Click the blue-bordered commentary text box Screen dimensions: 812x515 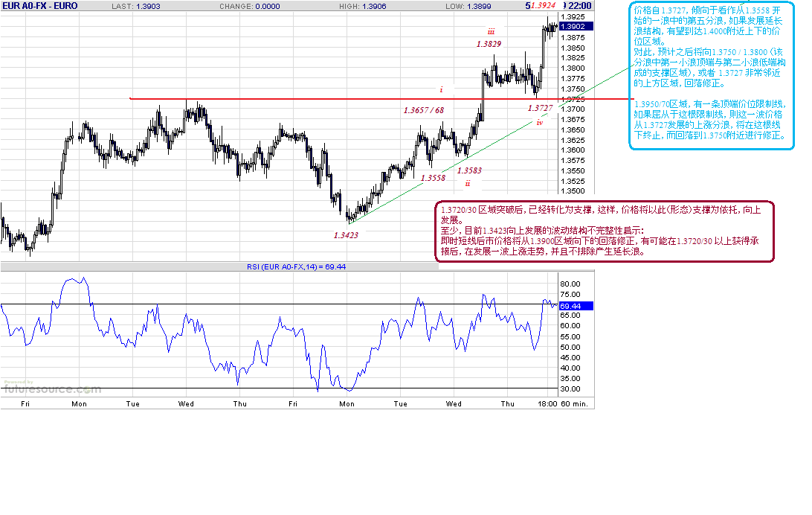coord(712,76)
